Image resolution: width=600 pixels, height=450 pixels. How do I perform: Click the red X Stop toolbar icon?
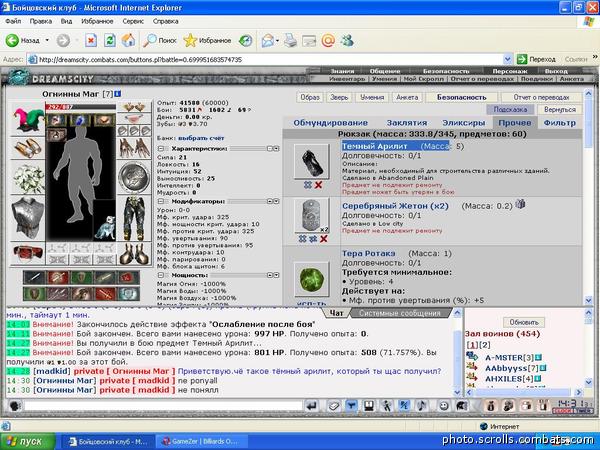coord(91,40)
